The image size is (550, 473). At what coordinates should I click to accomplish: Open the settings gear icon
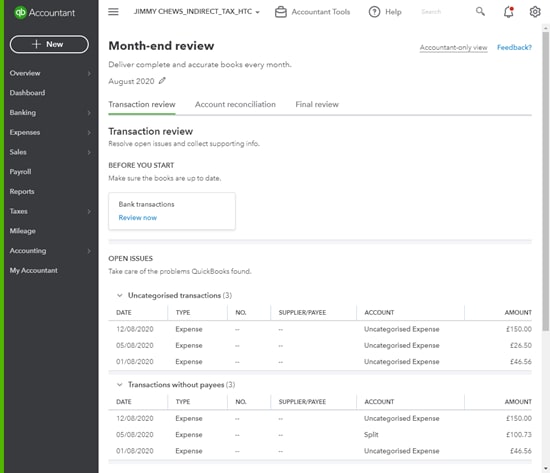[535, 12]
